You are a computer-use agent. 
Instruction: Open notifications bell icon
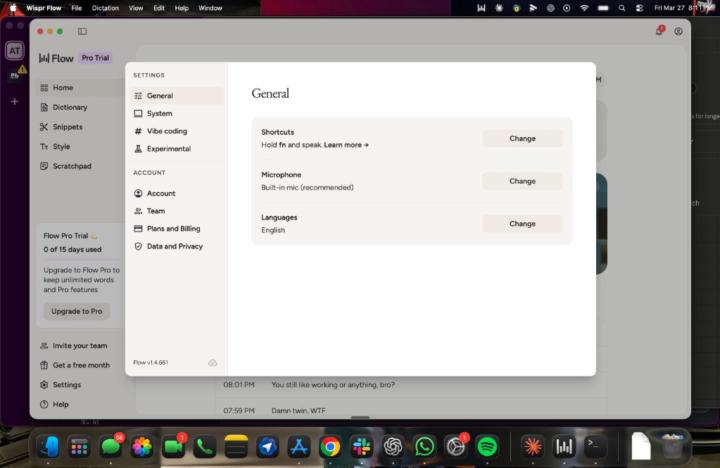click(x=659, y=31)
